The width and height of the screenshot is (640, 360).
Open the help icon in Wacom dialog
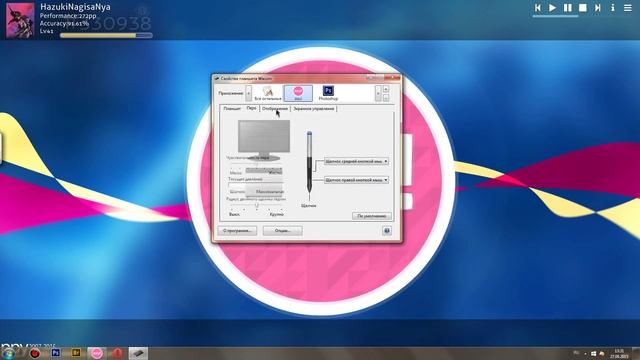tap(387, 231)
